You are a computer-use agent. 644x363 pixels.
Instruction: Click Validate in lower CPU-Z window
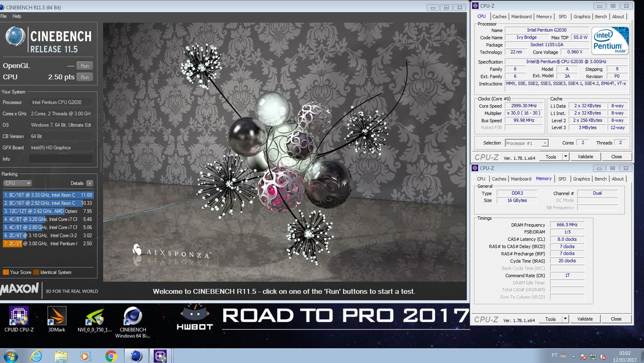coord(585,319)
